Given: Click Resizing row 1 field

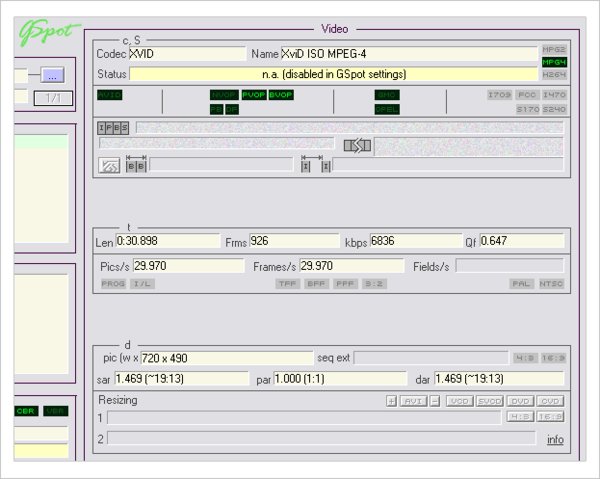Looking at the screenshot, I should point(304,418).
